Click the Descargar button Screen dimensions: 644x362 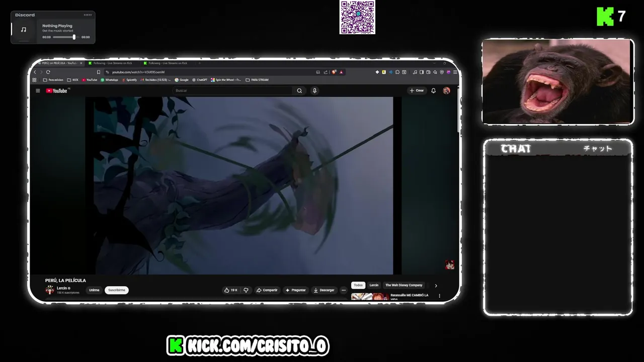(x=324, y=290)
